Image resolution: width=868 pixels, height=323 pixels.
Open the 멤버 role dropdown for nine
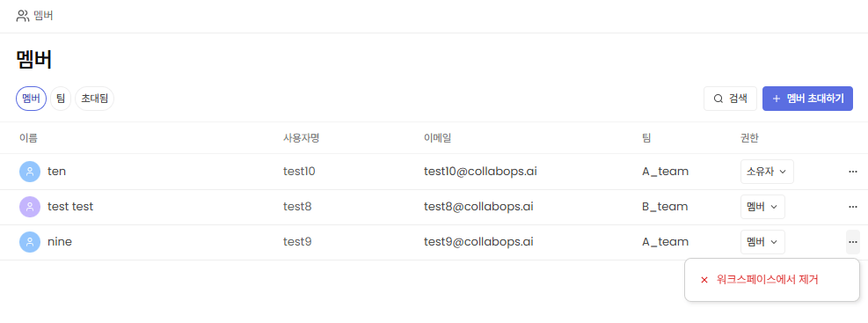pyautogui.click(x=762, y=242)
